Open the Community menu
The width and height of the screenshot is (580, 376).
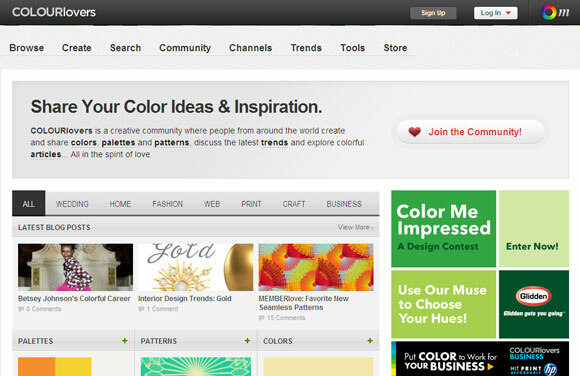[185, 48]
